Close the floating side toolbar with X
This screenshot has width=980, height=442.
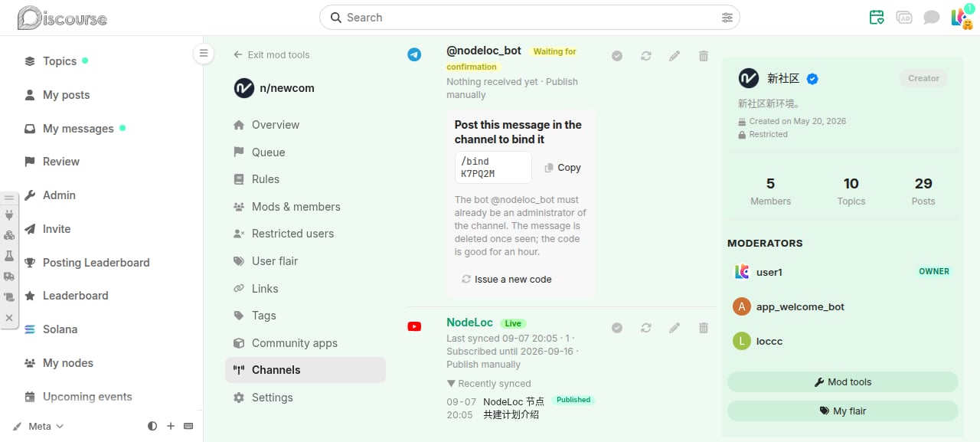click(9, 317)
